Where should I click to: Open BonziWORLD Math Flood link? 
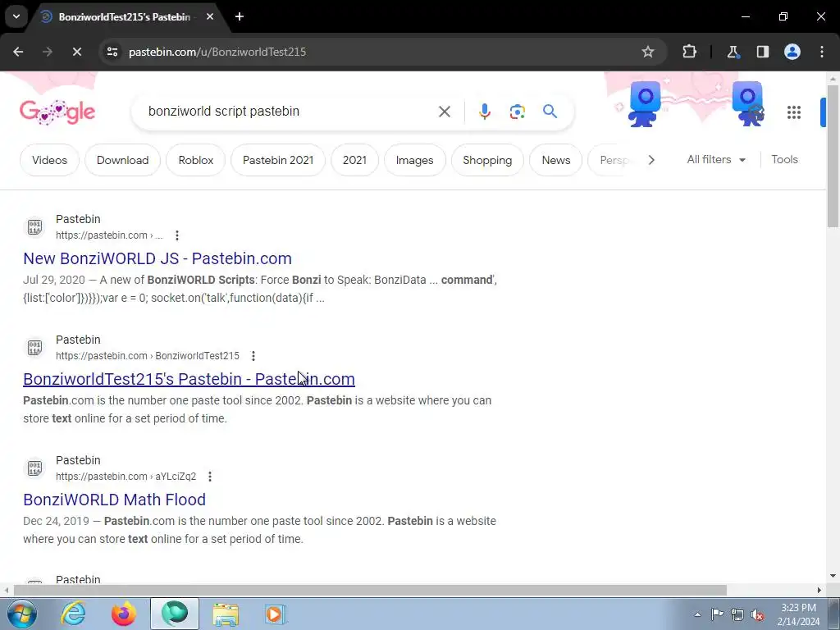click(114, 500)
